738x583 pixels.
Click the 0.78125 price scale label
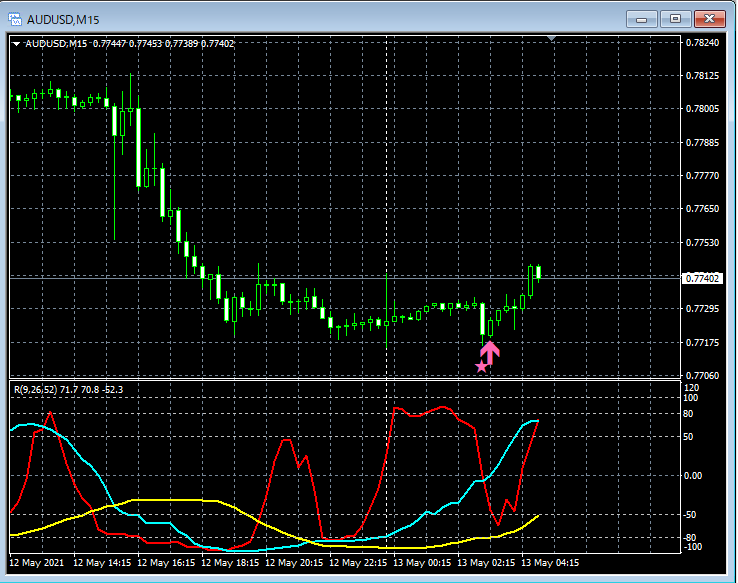coord(702,76)
